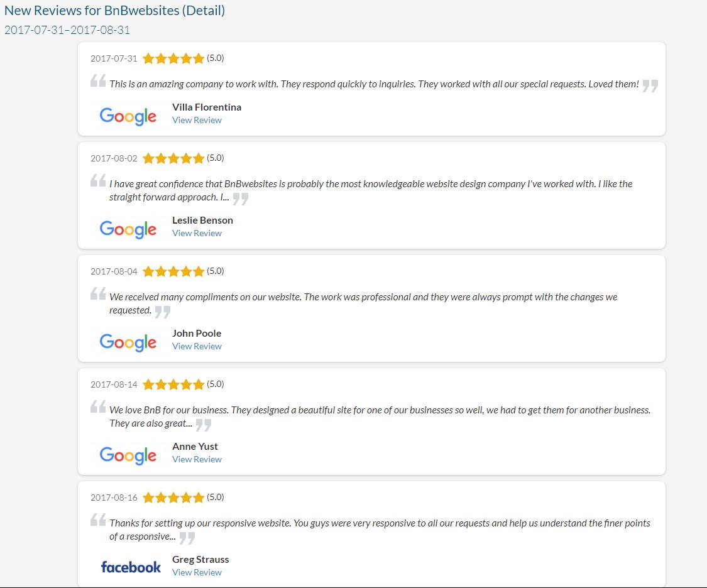Open View Review link for Leslie Benson

[197, 233]
